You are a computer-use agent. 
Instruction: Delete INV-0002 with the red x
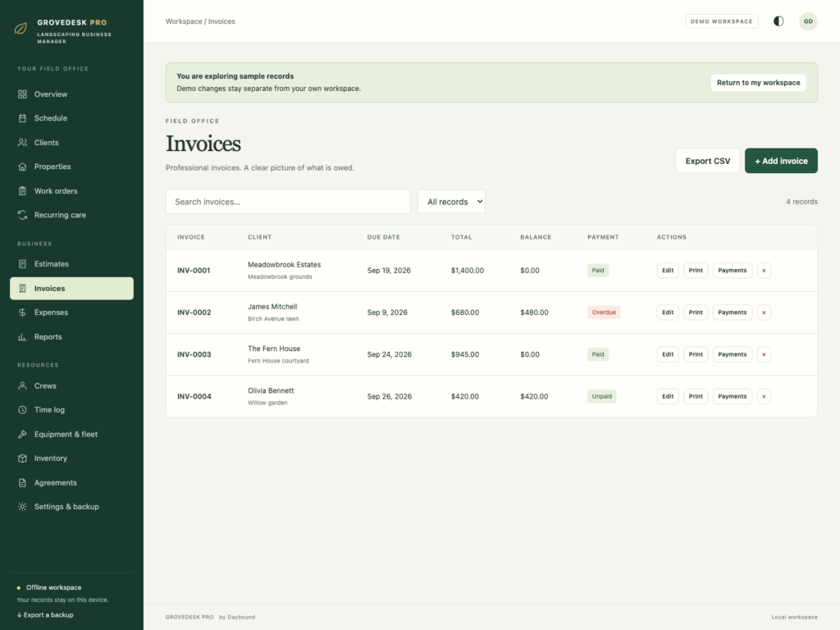coord(764,313)
